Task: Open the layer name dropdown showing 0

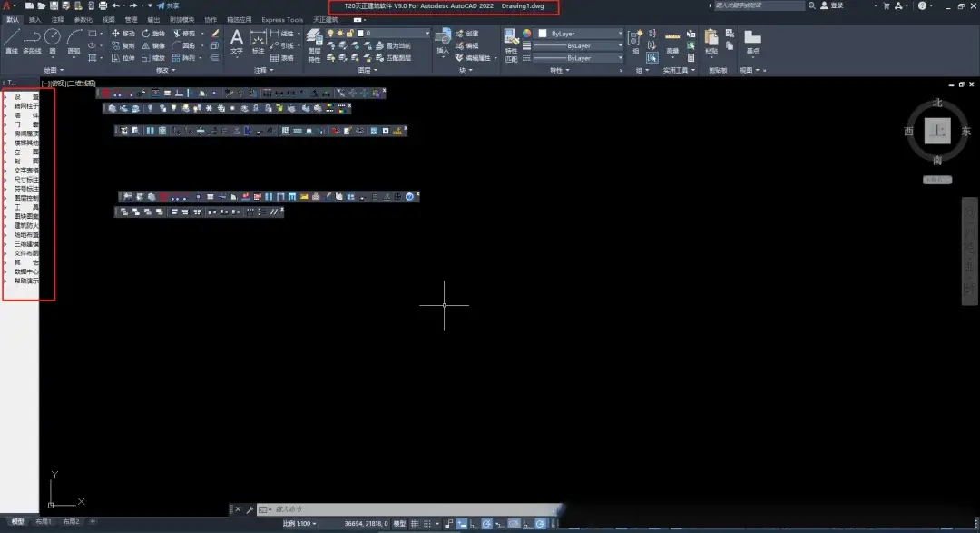Action: coord(395,34)
